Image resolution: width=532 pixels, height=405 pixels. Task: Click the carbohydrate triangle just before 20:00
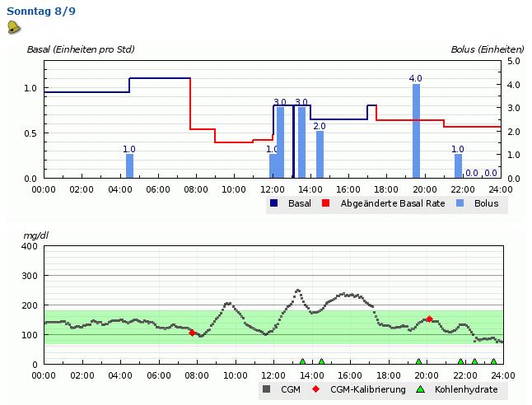(x=419, y=361)
